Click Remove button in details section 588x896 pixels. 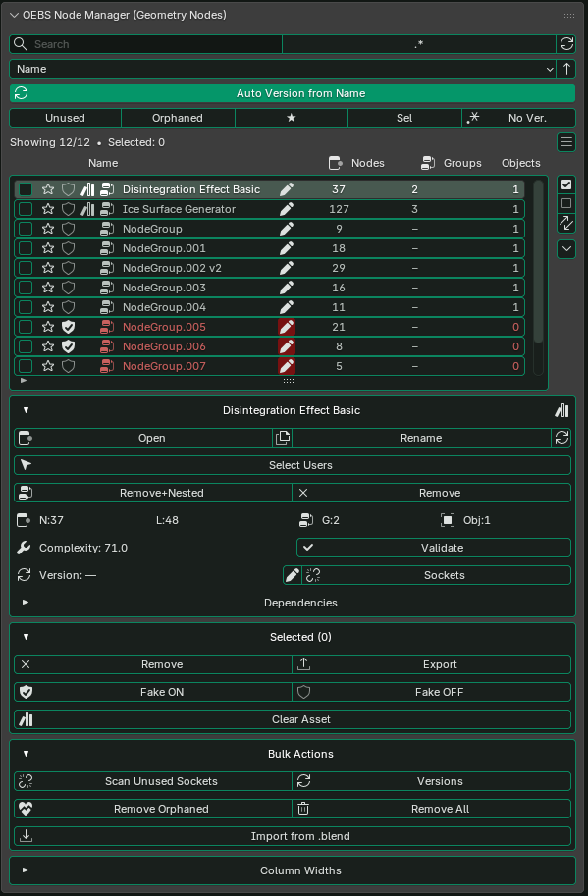pos(431,493)
